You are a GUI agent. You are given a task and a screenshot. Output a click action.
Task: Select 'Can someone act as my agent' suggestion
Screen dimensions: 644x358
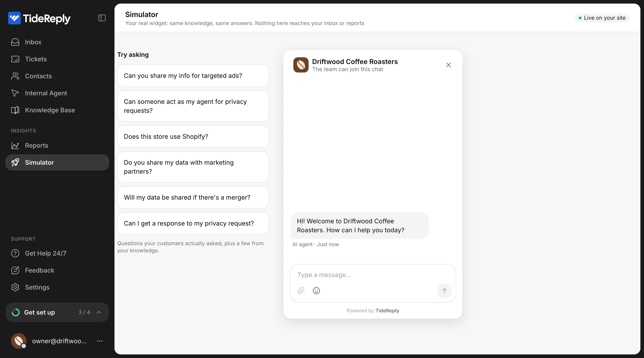193,106
